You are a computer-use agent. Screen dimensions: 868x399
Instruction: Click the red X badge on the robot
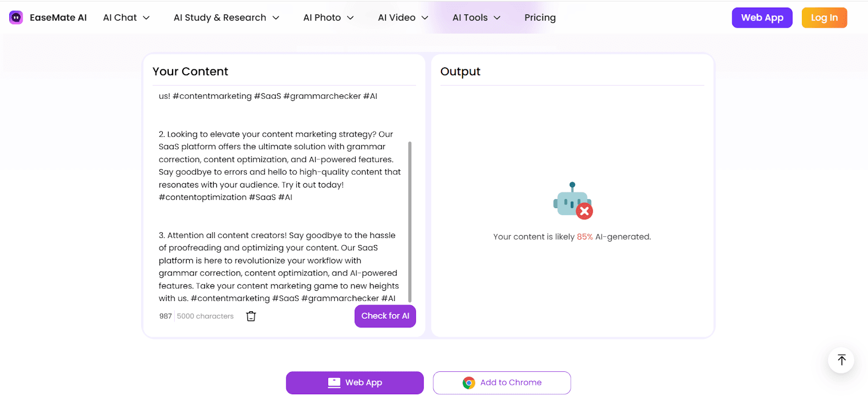tap(584, 212)
